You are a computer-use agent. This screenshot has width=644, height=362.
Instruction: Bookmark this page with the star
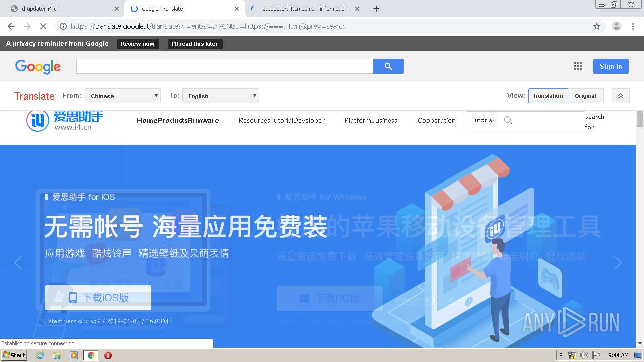(597, 26)
